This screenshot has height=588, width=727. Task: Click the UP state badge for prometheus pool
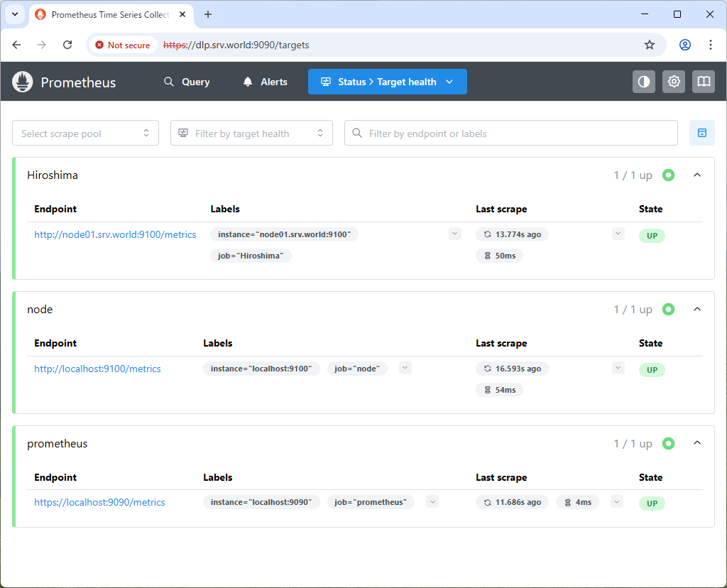[x=652, y=503]
